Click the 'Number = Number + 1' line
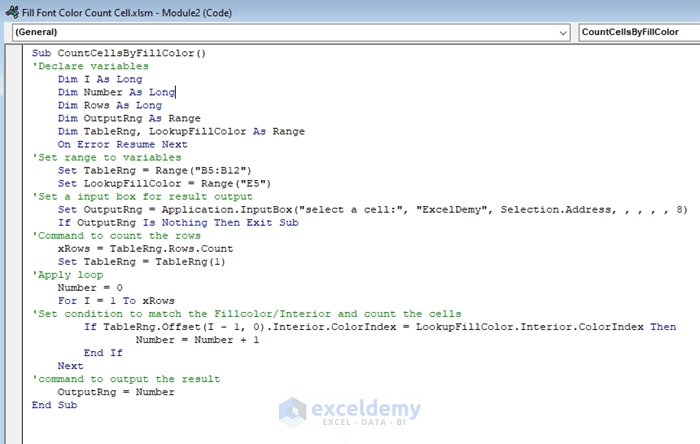Image resolution: width=700 pixels, height=444 pixels. [197, 340]
